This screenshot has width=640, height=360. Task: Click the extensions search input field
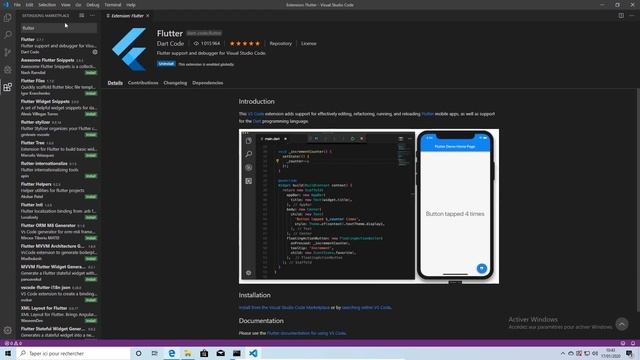[59, 28]
